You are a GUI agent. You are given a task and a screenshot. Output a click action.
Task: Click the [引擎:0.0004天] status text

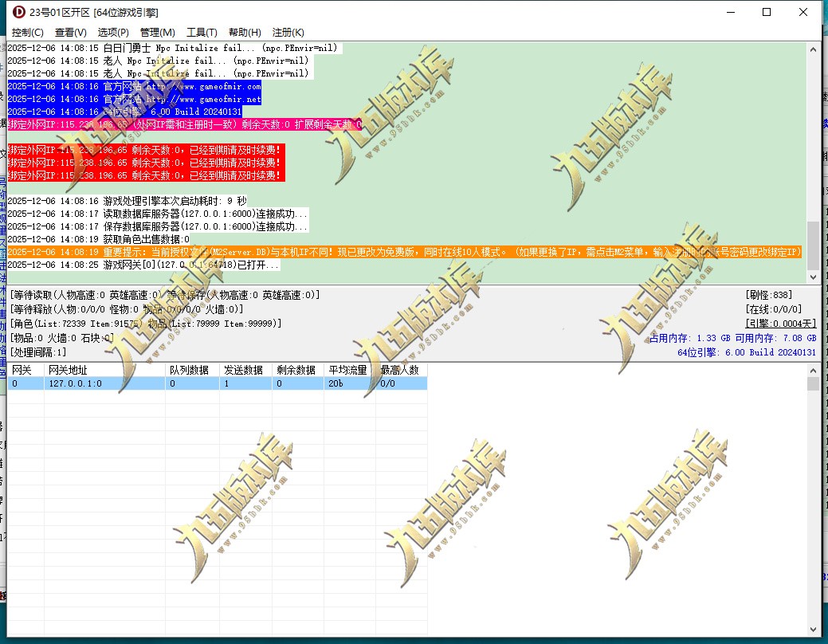780,324
